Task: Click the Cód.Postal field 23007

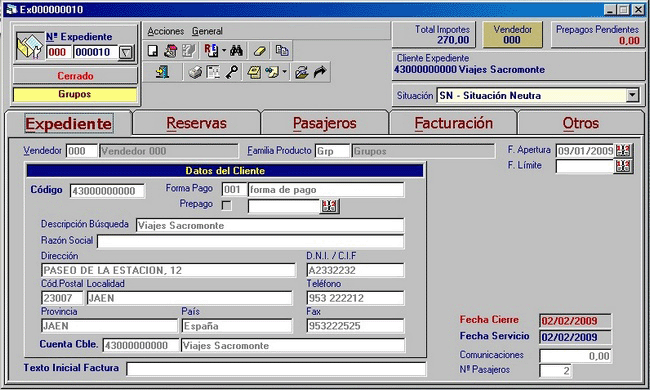Action: pyautogui.click(x=62, y=298)
